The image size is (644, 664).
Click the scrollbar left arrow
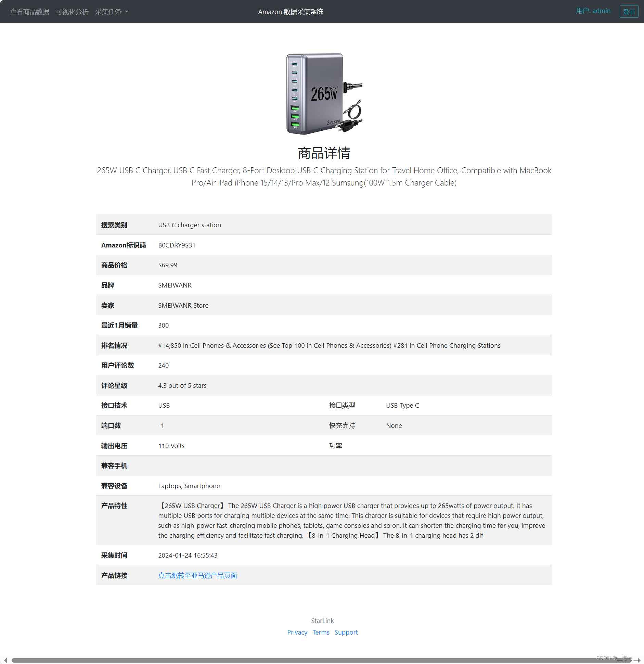click(5, 660)
